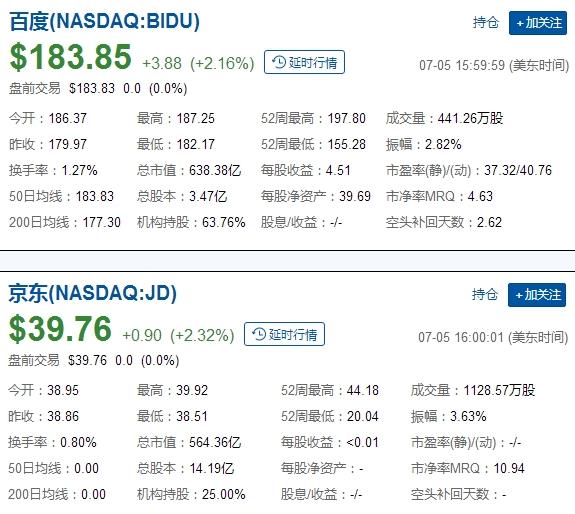This screenshot has height=514, width=575.
Task: Click Baidu's timestamp 07-05 15:59:59
Action: [x=462, y=66]
